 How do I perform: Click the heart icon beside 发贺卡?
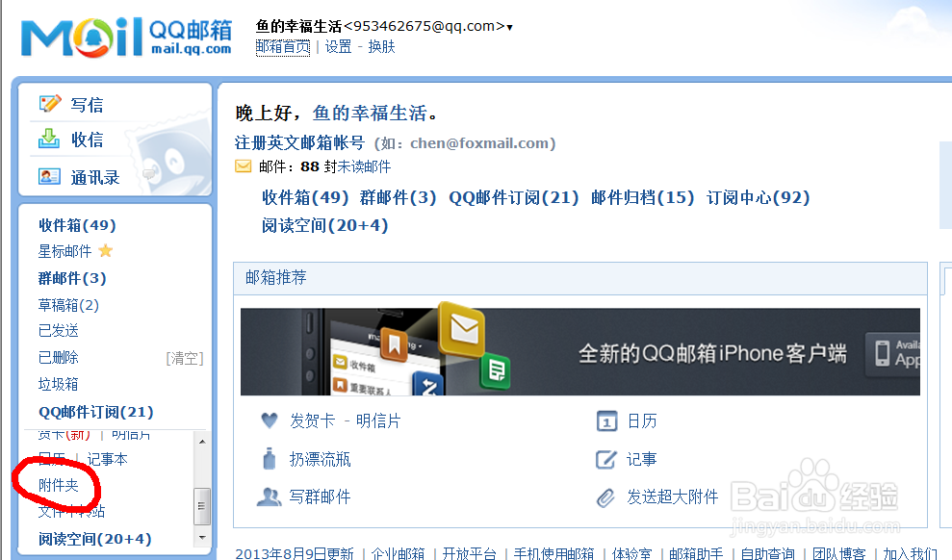[269, 420]
